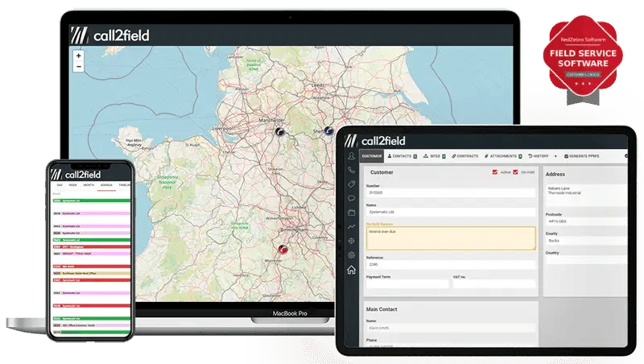Open the chat bubble icon in sidebar
This screenshot has width=644, height=364.
pos(351,198)
